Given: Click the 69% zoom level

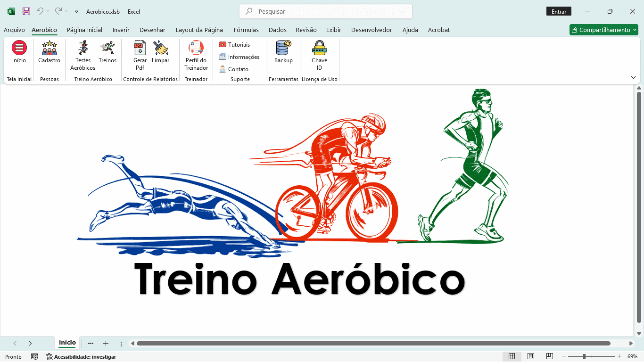Looking at the screenshot, I should pyautogui.click(x=632, y=357).
